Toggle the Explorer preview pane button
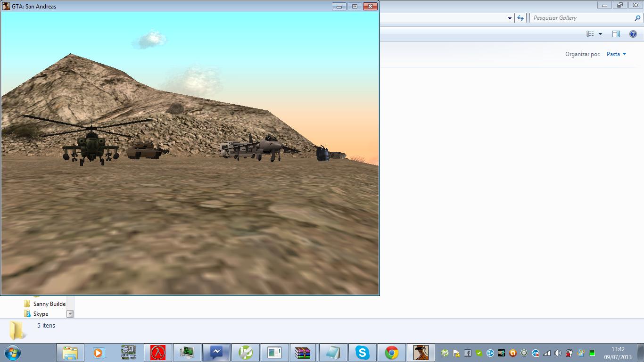644x362 pixels. (x=616, y=34)
